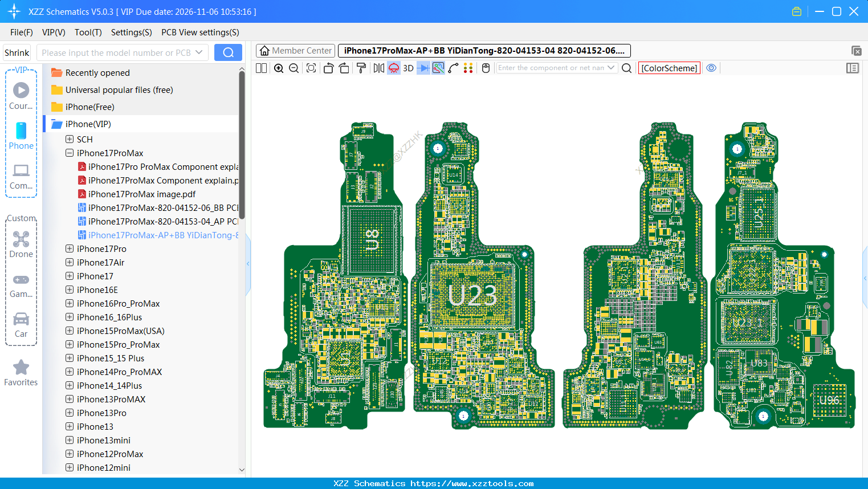Open the Phone category in sidebar
This screenshot has width=868, height=489.
pos(21,136)
